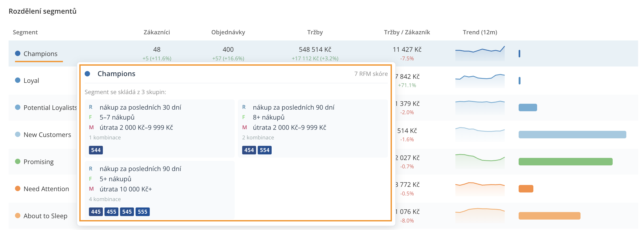Viewport: 644px width, 230px height.
Task: Click the Need Attention orange trend sparkline
Action: pos(480,189)
